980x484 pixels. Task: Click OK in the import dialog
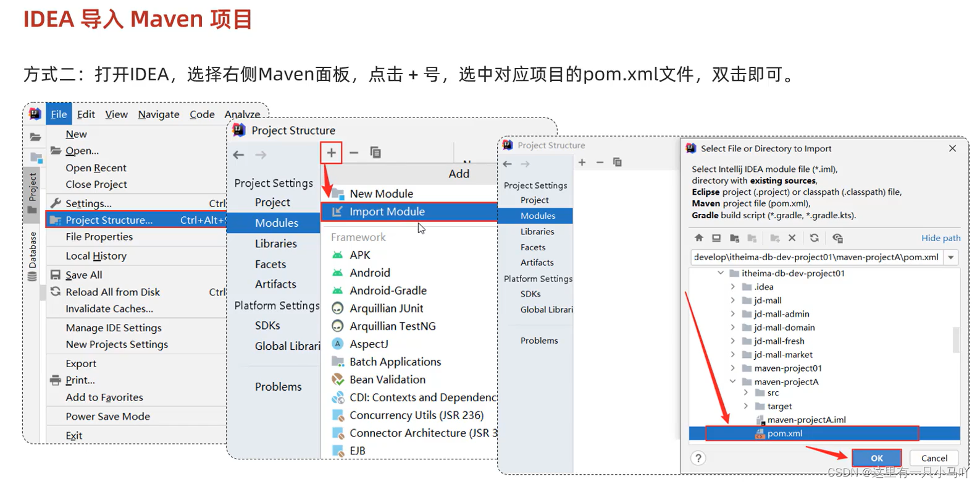877,458
